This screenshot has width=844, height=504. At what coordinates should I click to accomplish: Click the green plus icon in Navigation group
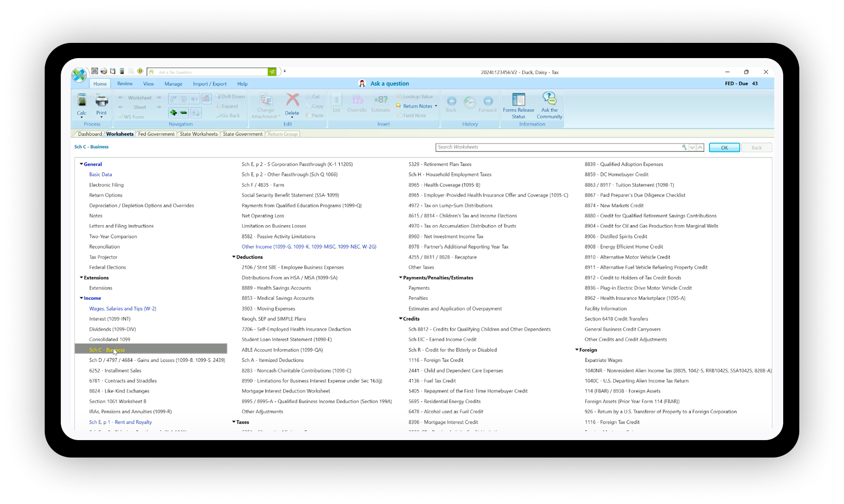173,113
